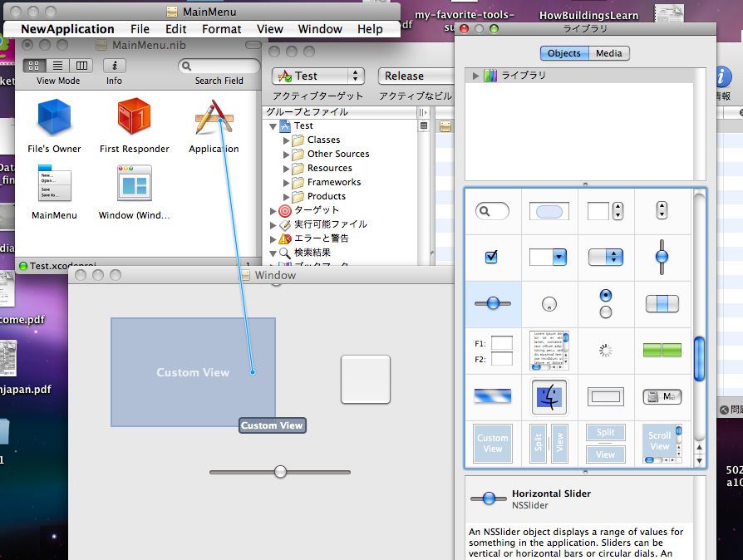The height and width of the screenshot is (560, 743).
Task: Pick the striped progress bar object
Action: coord(493,396)
